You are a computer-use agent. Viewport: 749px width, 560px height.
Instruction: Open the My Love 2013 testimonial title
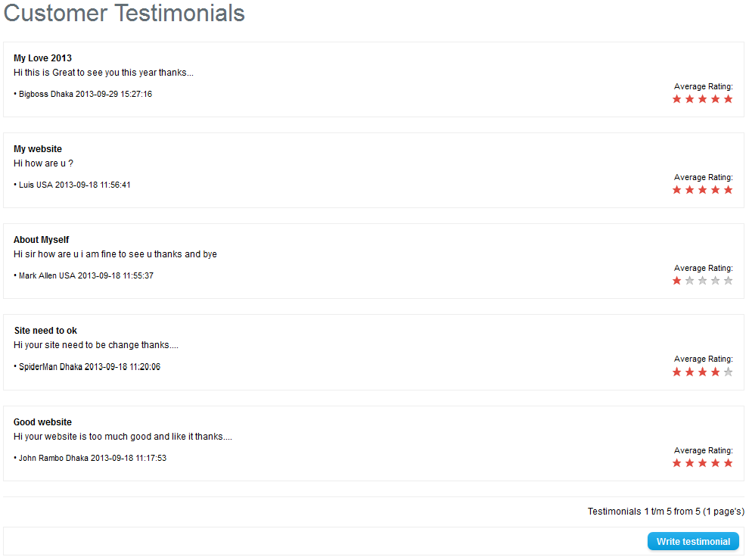(42, 58)
